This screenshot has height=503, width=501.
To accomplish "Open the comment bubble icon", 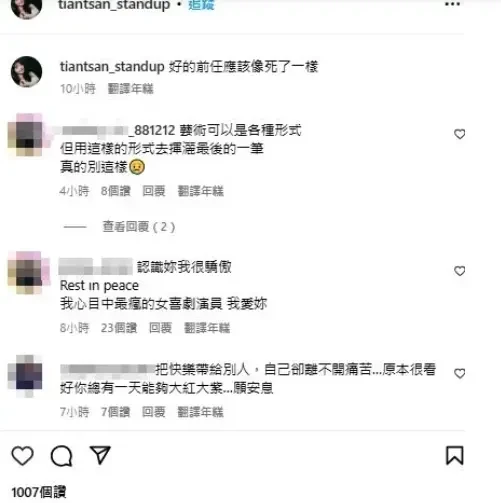I will (x=62, y=456).
